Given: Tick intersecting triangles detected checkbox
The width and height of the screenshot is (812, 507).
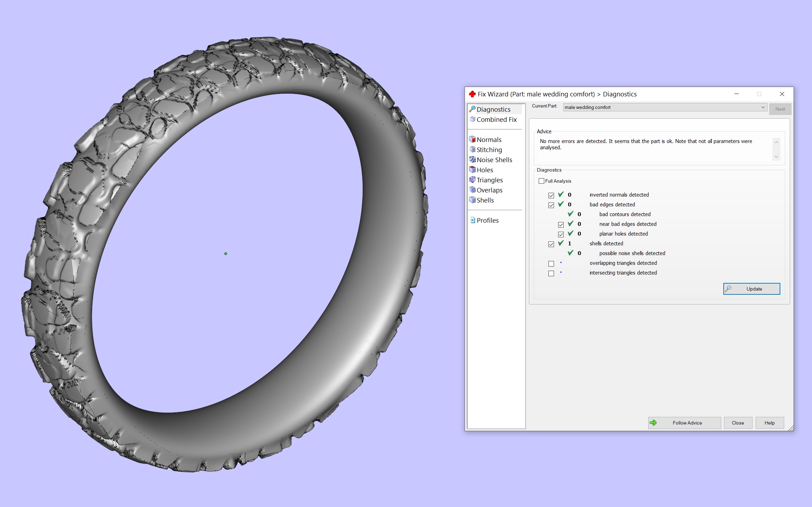Looking at the screenshot, I should 551,273.
